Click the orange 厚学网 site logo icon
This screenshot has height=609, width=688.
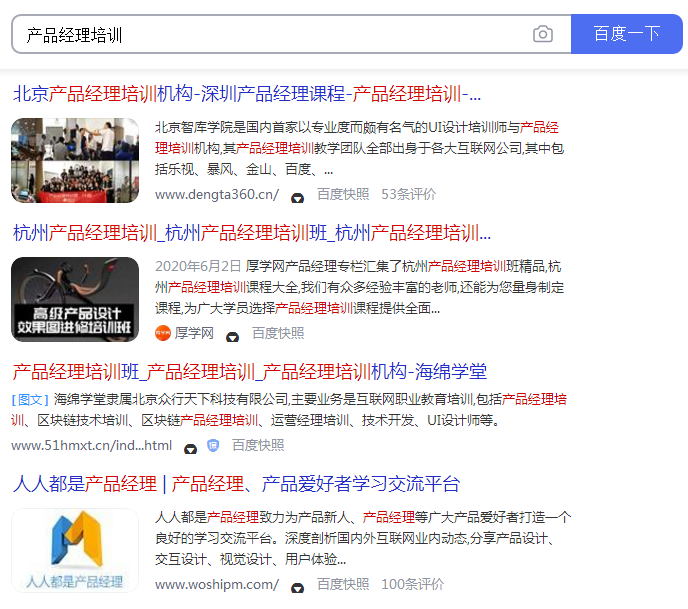click(163, 333)
